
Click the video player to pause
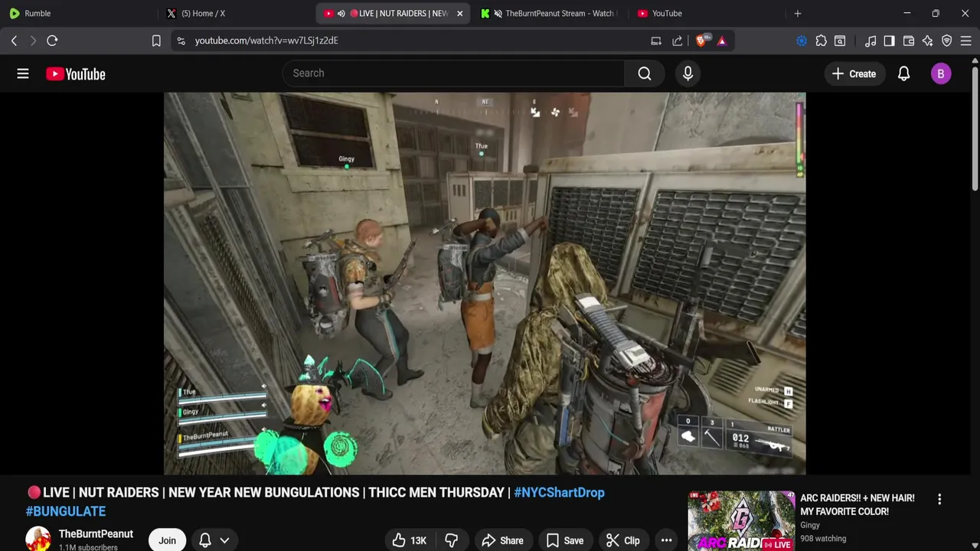click(x=485, y=283)
